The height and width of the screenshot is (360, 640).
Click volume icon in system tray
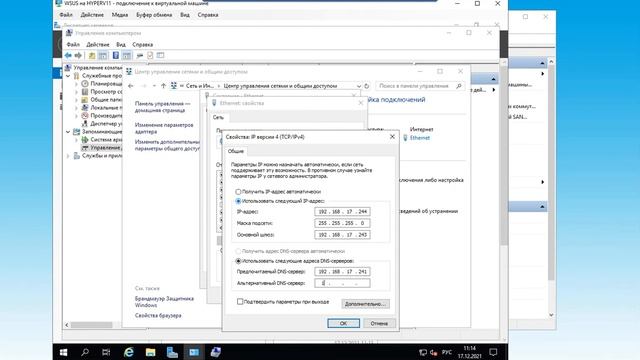click(x=434, y=352)
